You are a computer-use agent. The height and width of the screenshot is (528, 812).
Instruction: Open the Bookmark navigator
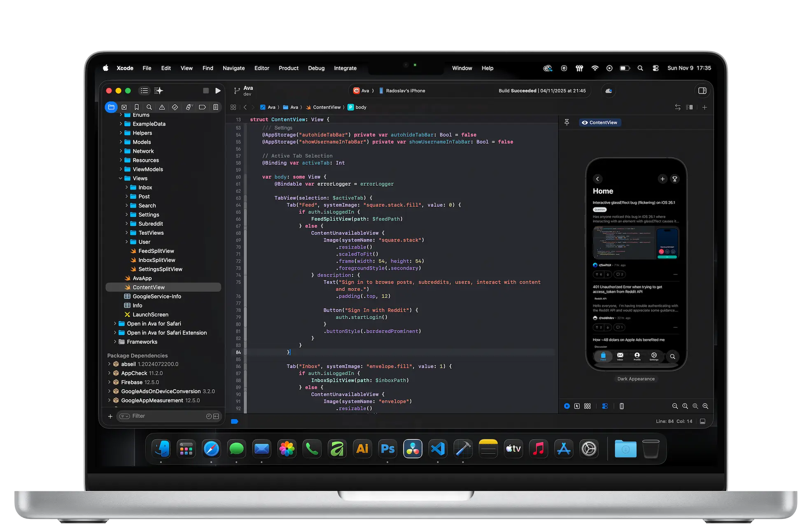coord(137,107)
